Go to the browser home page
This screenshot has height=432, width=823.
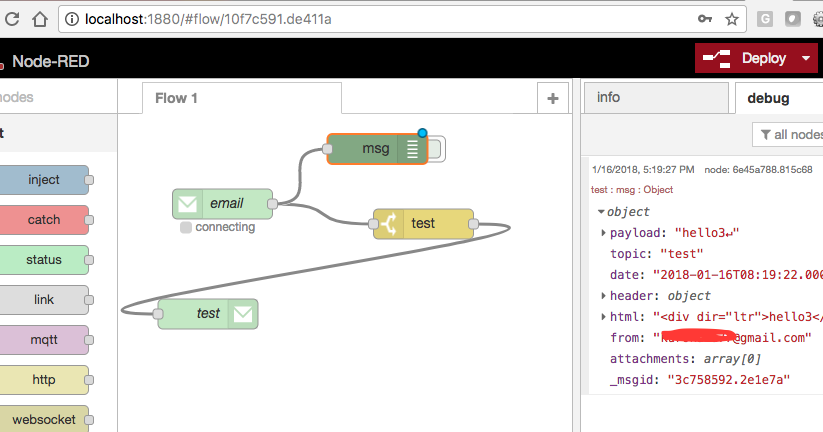[38, 19]
